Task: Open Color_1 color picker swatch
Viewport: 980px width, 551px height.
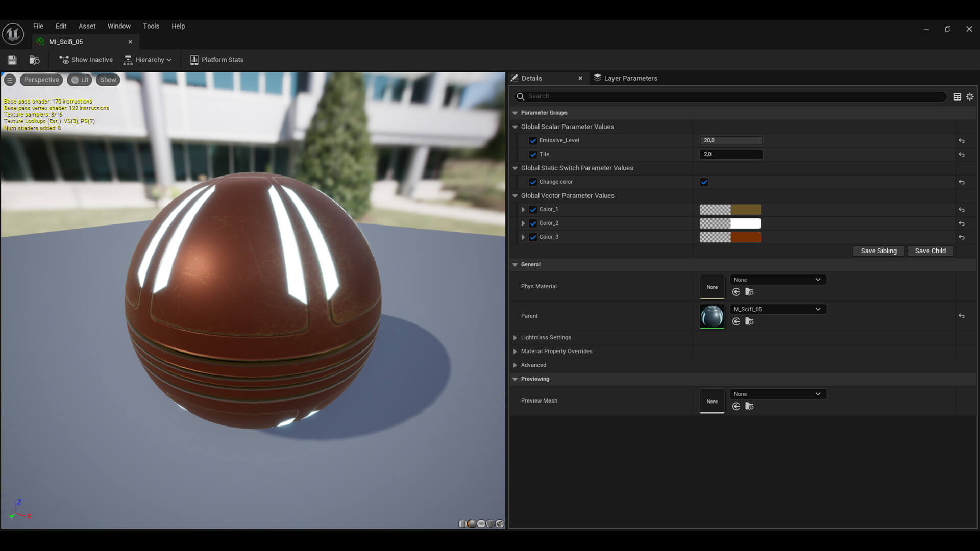Action: [730, 210]
